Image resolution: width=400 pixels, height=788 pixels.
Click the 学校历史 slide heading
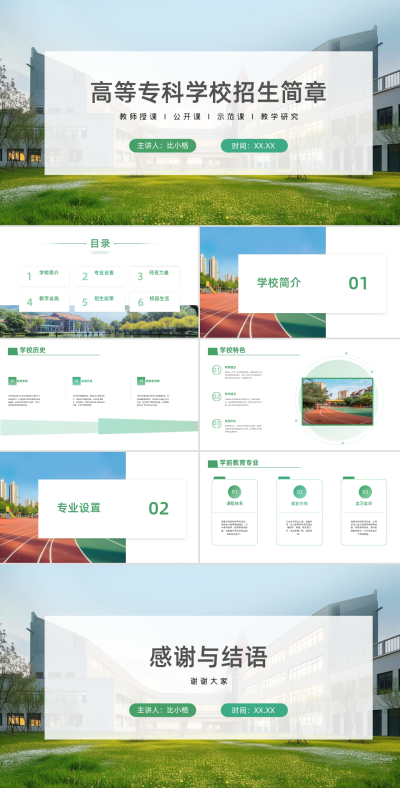click(x=33, y=350)
